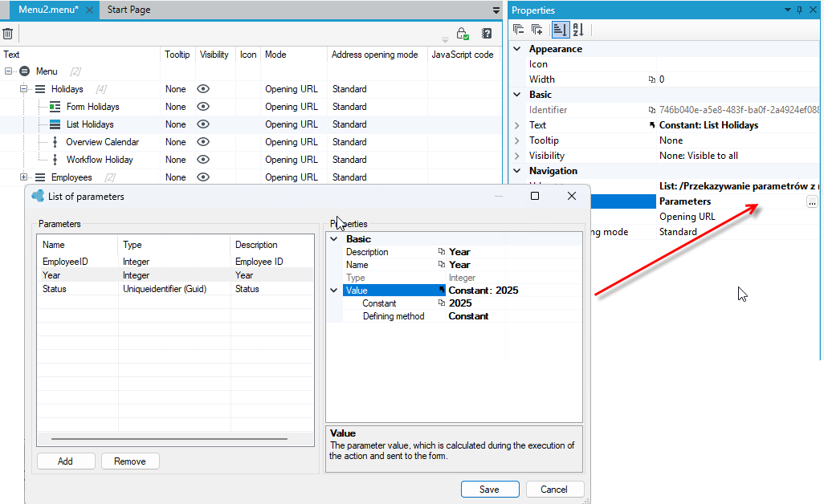Open the help book icon in the menu toolbar
Screen dimensions: 824x504
(x=487, y=35)
